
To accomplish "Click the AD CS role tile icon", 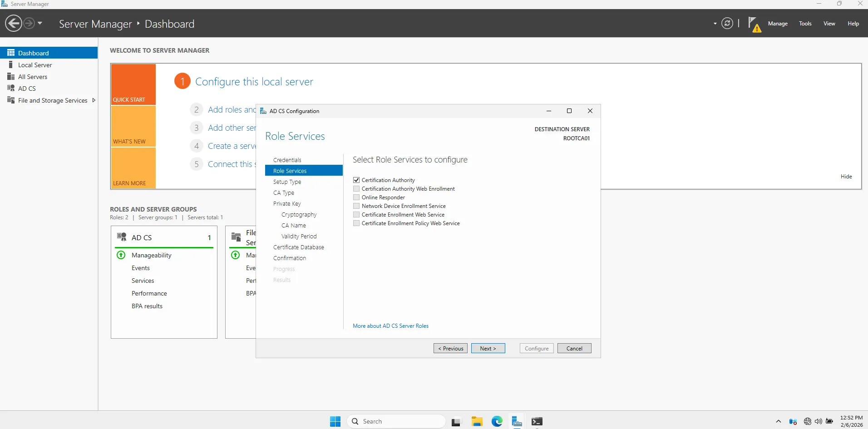I will tap(122, 237).
